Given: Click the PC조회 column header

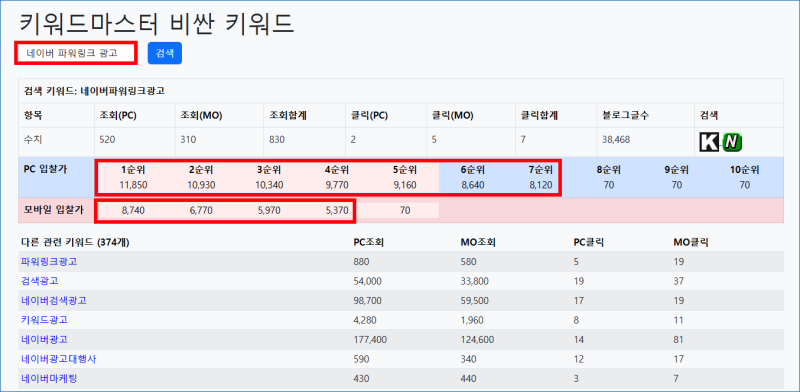Looking at the screenshot, I should (x=368, y=242).
